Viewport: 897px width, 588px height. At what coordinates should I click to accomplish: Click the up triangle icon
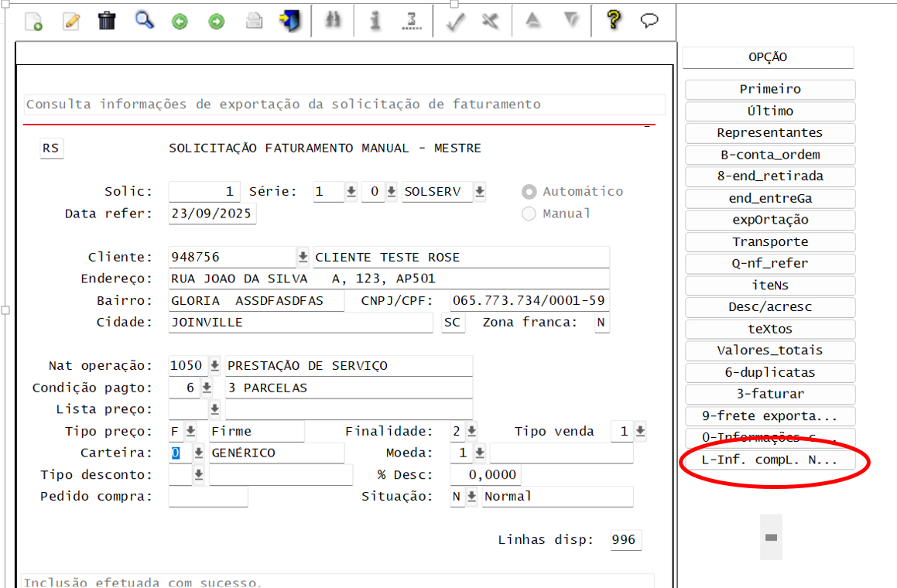point(533,21)
